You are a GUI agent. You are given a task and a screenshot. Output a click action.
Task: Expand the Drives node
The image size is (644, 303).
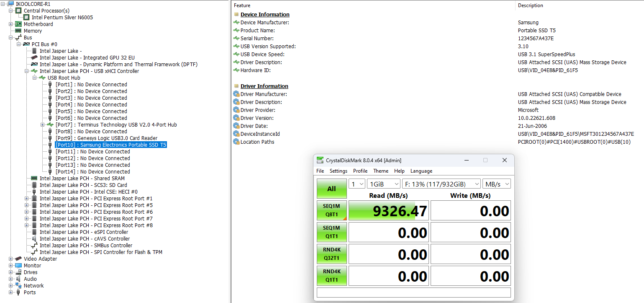pos(11,272)
